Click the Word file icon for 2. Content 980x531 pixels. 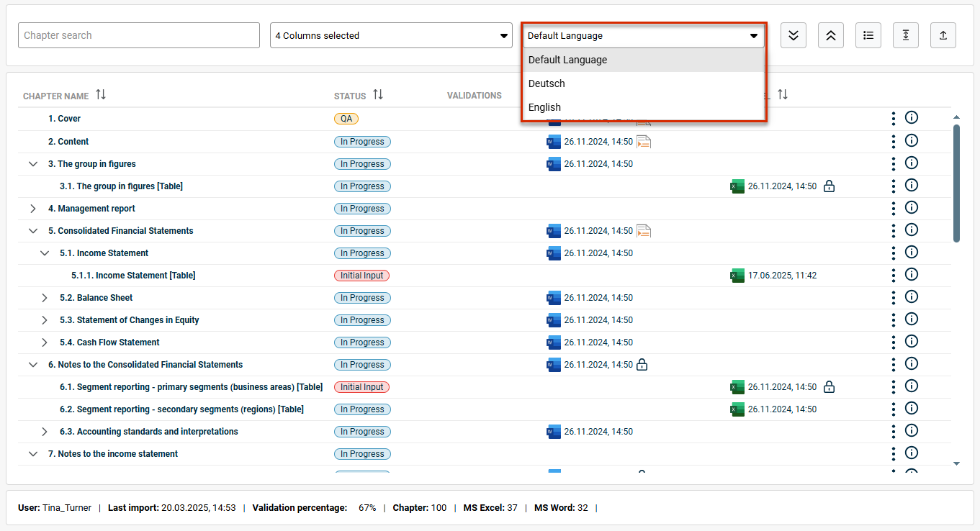click(554, 142)
